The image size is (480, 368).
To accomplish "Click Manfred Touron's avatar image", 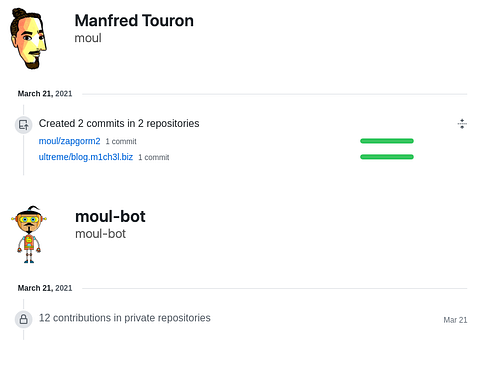I will point(28,39).
